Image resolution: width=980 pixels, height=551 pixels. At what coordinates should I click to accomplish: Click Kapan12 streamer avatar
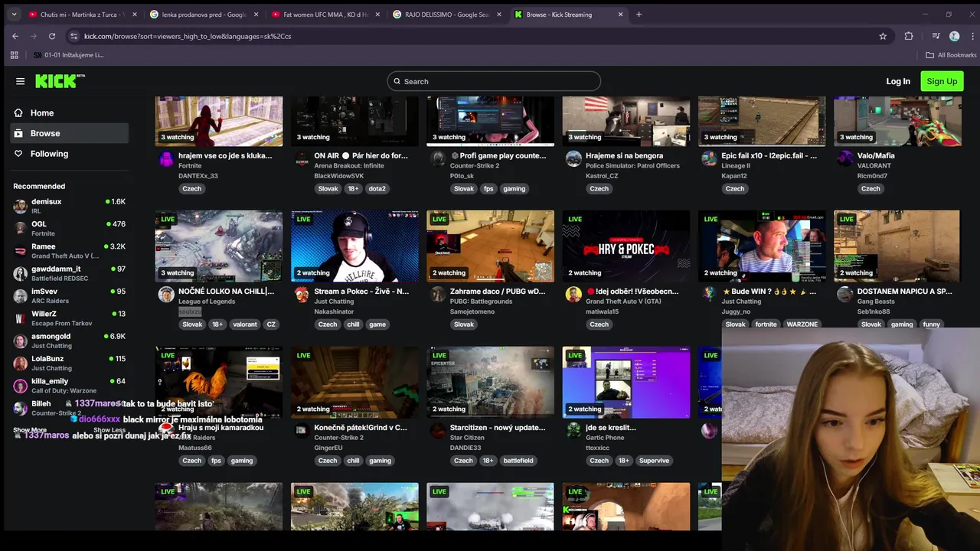[x=709, y=158]
